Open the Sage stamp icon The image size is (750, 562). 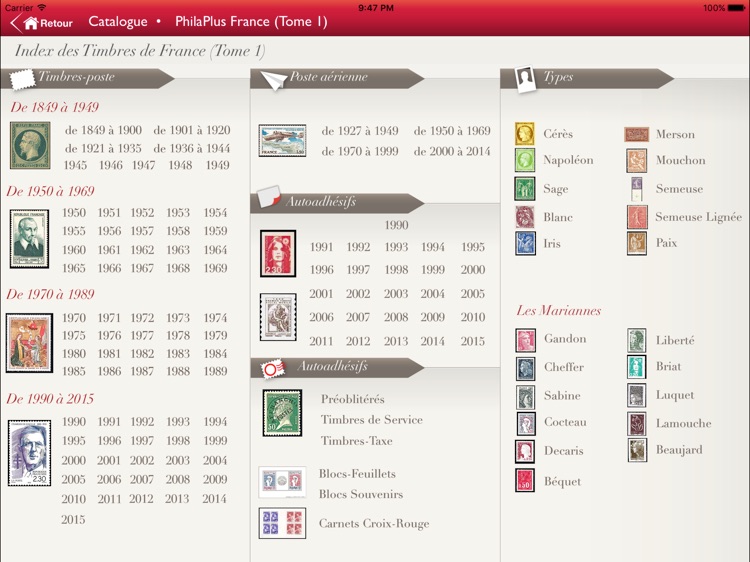(x=524, y=188)
